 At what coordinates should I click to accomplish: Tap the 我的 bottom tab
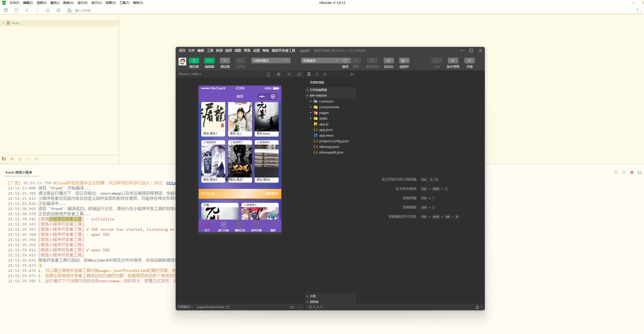coord(273,227)
